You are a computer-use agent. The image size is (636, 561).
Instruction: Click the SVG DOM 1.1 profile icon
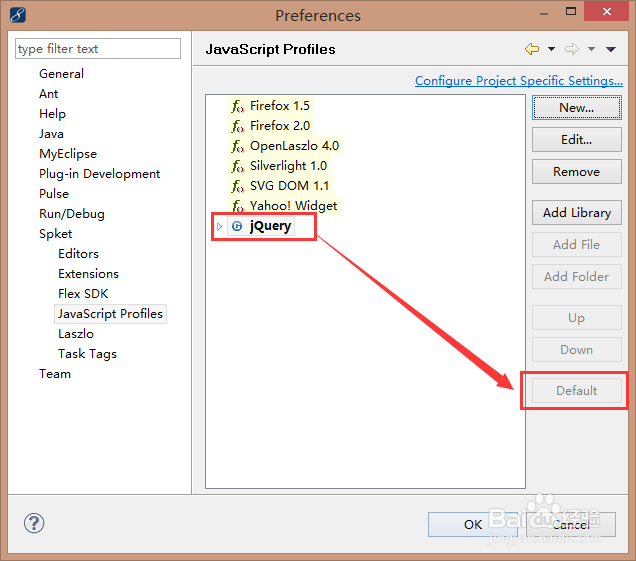tap(238, 186)
